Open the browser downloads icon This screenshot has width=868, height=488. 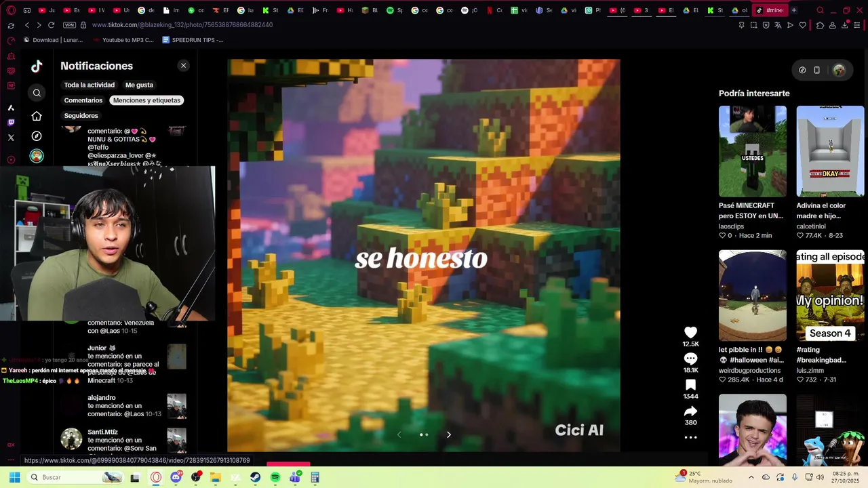[845, 25]
